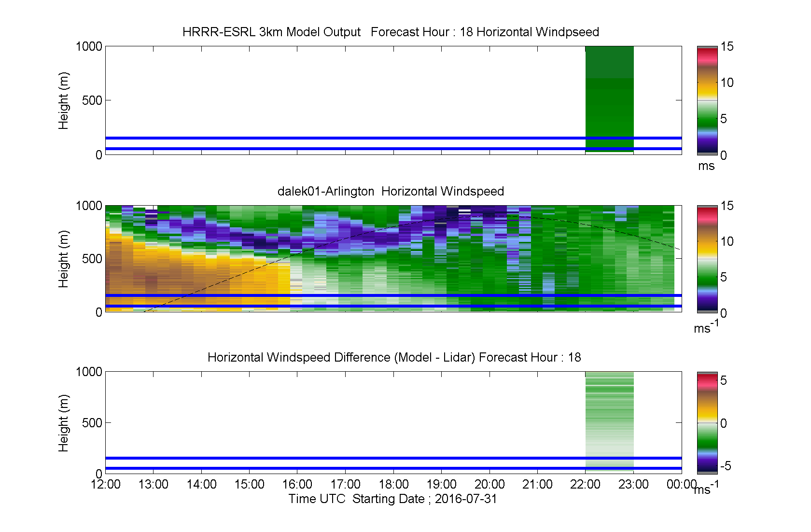Click the 14:00 time axis label
This screenshot has width=811, height=532.
pos(201,484)
